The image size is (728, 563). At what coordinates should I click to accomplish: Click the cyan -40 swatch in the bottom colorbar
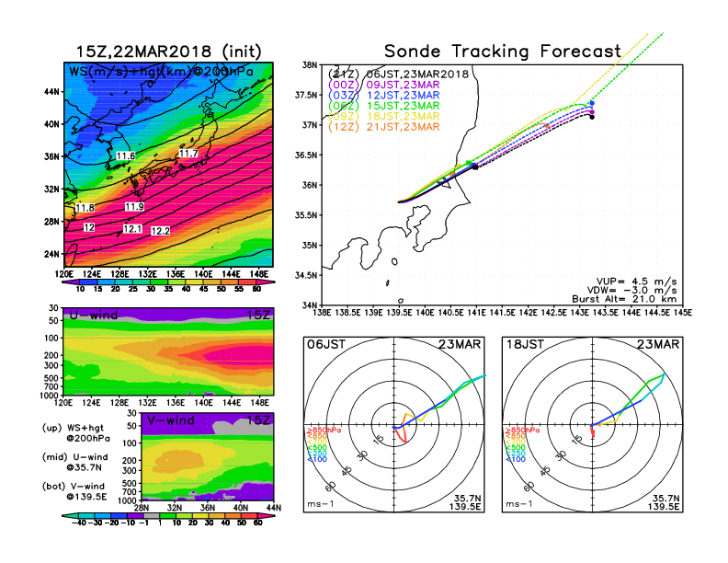[69, 515]
